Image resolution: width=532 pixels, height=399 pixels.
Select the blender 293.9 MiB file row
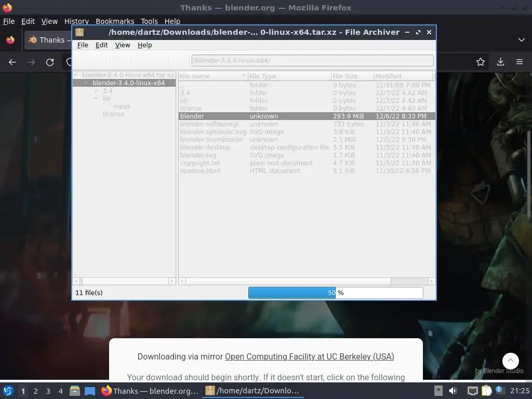click(x=307, y=116)
